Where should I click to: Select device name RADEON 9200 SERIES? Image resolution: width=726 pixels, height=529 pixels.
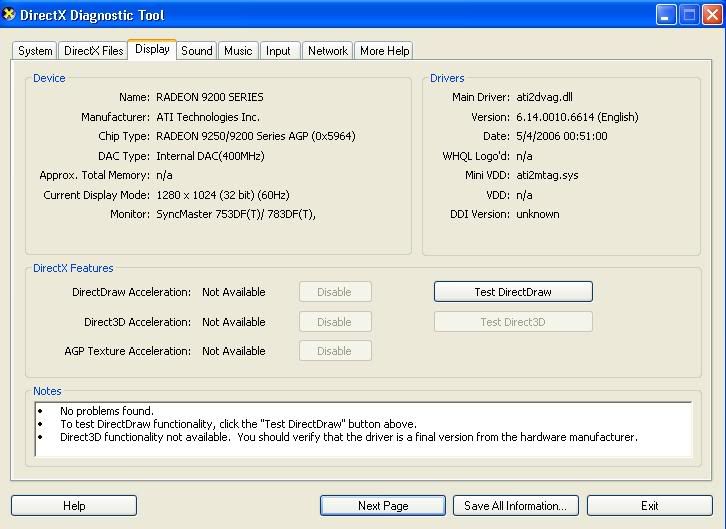tap(210, 97)
